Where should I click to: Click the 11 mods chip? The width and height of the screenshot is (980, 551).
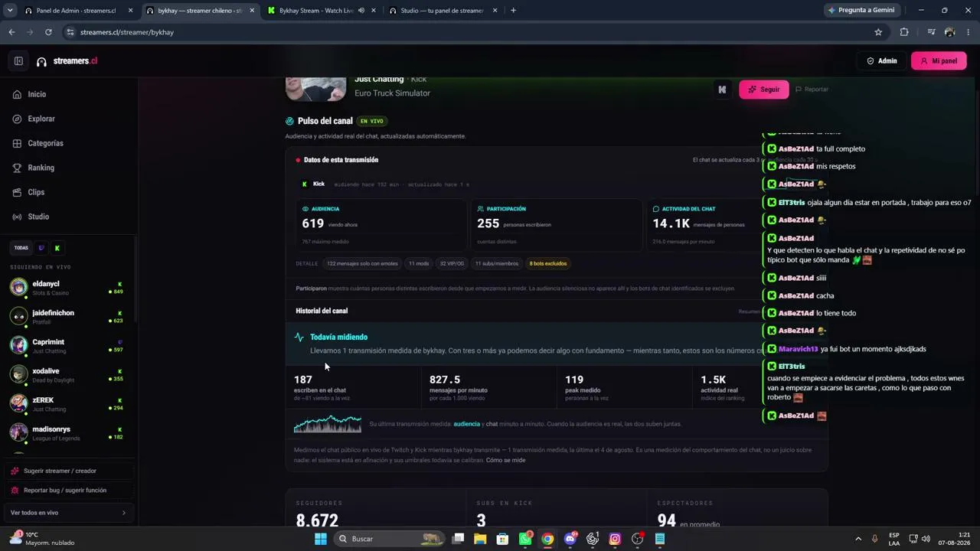pyautogui.click(x=419, y=263)
